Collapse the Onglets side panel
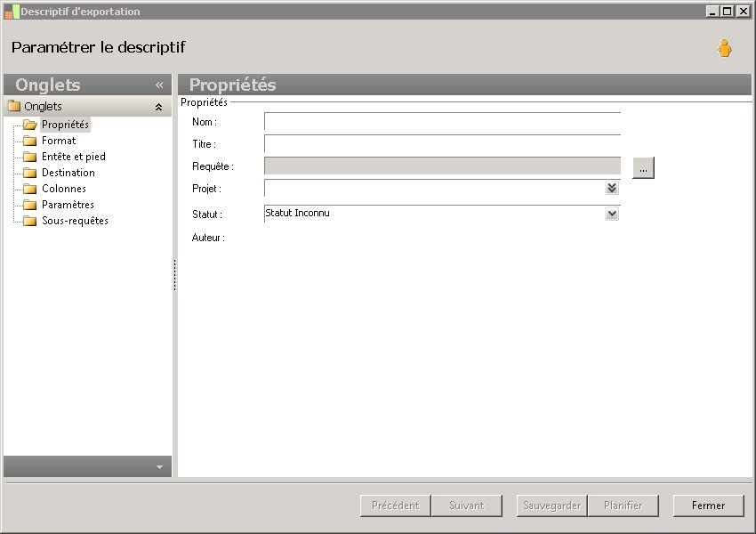Screen dimensions: 756x534 click(159, 85)
